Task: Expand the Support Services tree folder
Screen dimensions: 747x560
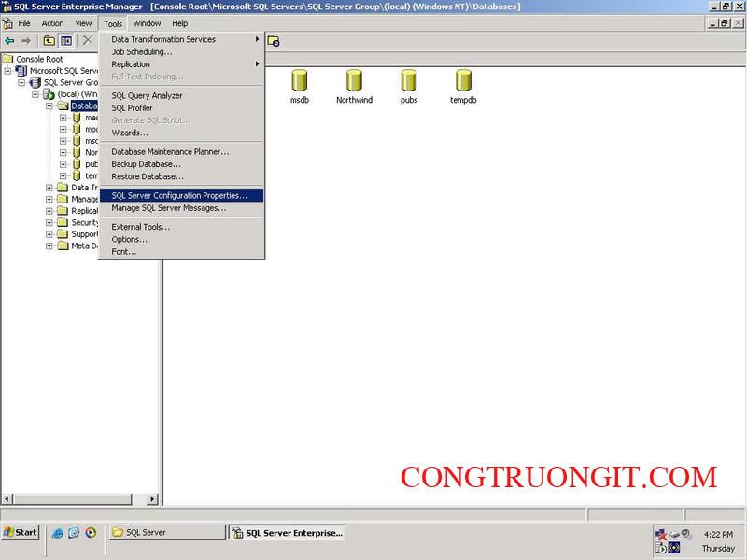Action: 49,234
